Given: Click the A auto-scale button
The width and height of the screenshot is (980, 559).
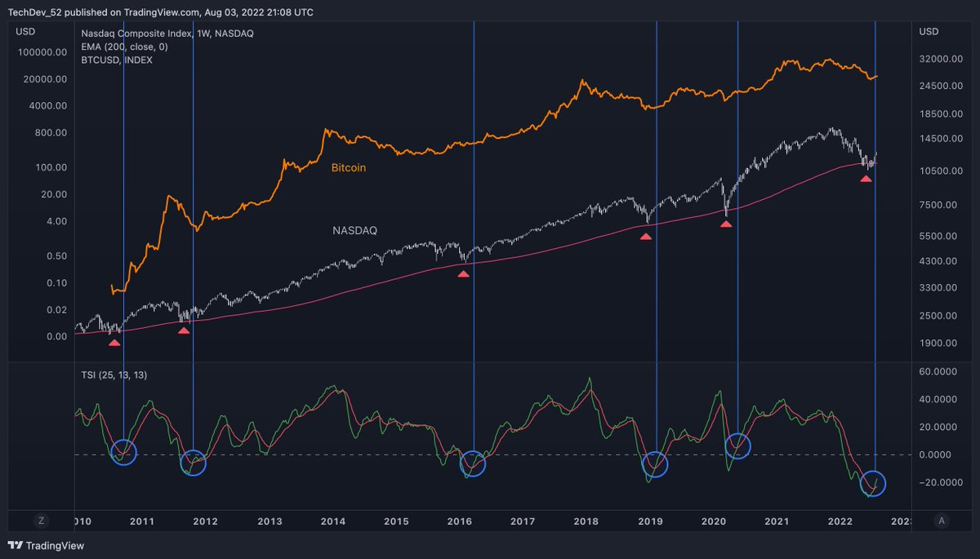Looking at the screenshot, I should (942, 521).
